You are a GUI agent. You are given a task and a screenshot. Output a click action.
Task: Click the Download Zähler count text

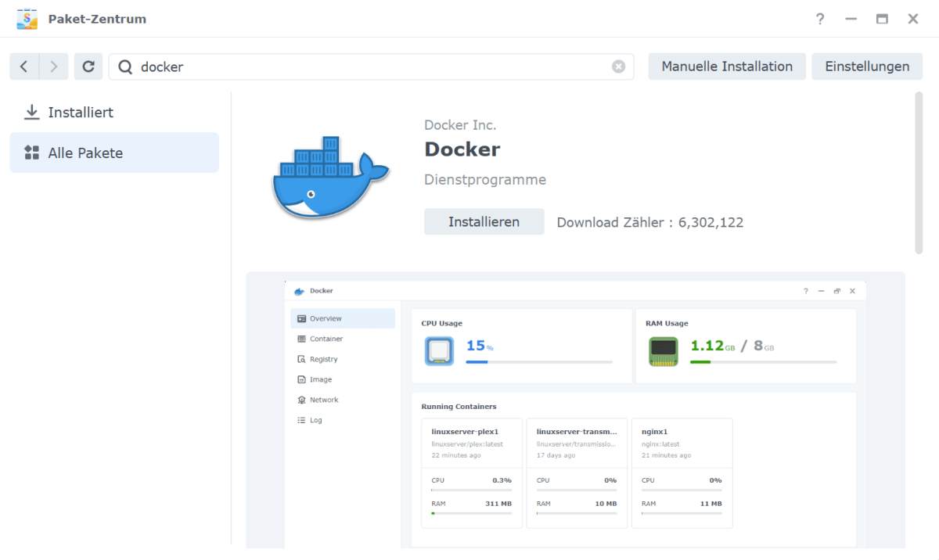click(x=650, y=222)
